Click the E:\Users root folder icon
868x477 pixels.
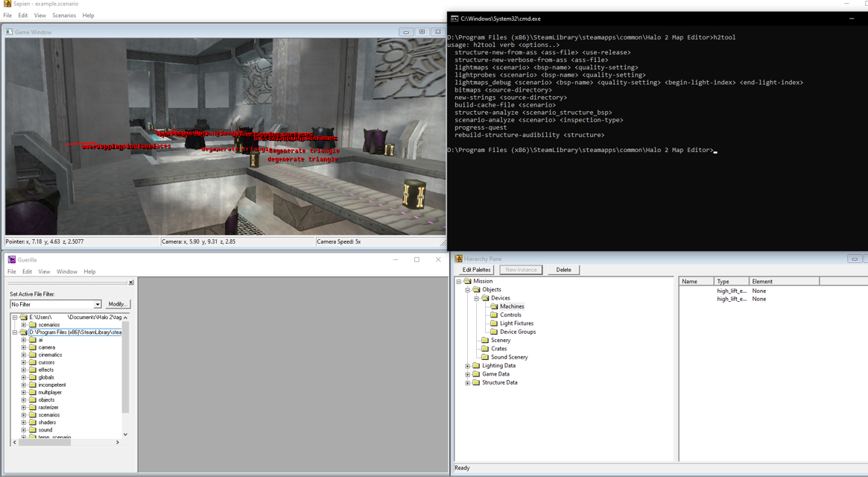pos(24,318)
